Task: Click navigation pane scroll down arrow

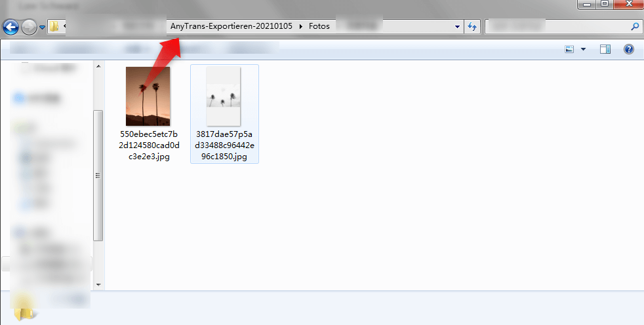Action: [x=98, y=284]
